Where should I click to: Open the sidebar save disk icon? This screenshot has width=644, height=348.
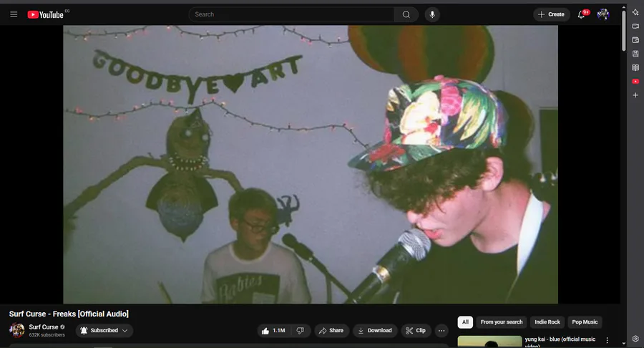coord(635,54)
